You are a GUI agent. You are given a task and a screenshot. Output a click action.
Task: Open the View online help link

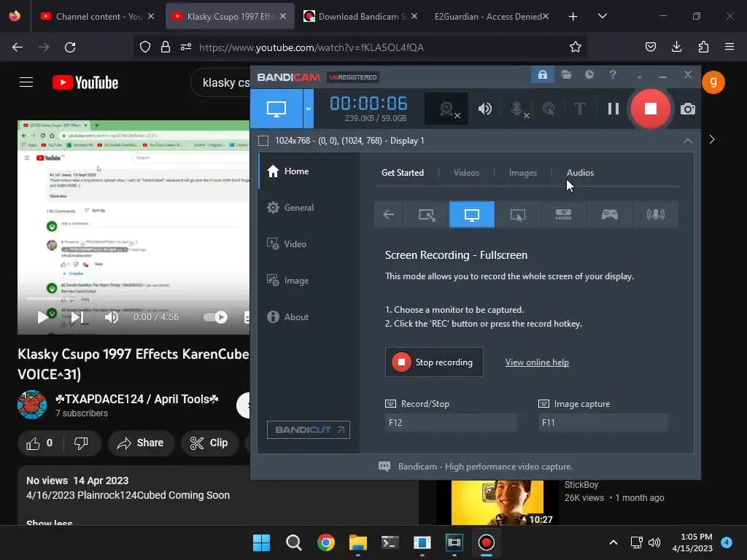(537, 362)
